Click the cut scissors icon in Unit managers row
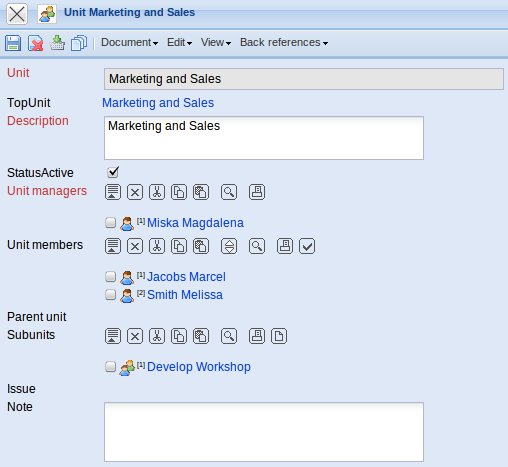This screenshot has height=467, width=508. (x=157, y=192)
